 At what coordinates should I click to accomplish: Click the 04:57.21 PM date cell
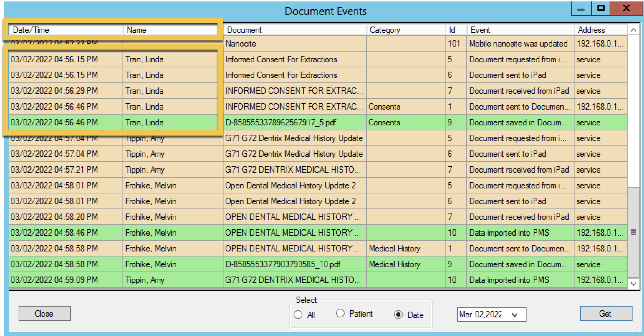(66, 170)
